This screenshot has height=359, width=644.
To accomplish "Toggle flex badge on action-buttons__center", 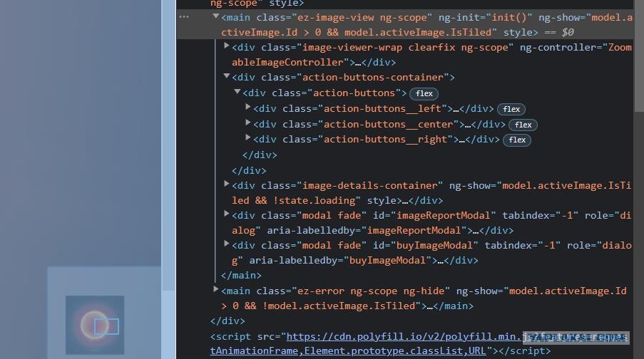I will tap(523, 125).
